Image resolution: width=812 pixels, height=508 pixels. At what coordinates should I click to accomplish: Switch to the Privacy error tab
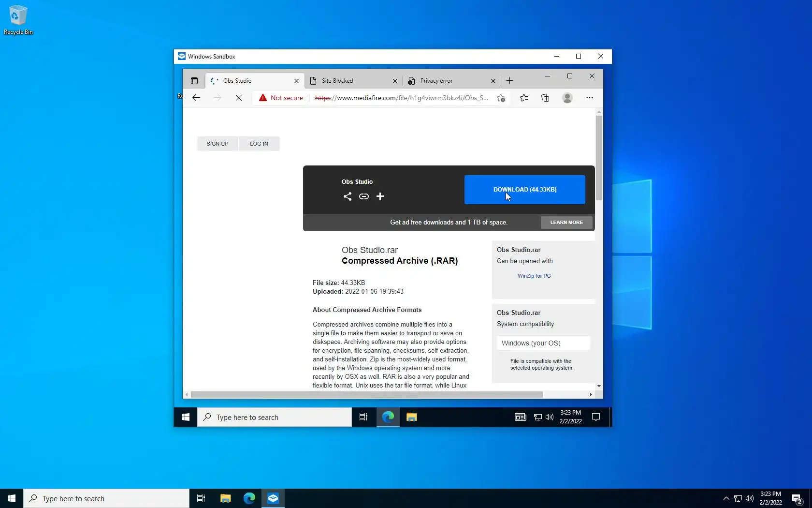[x=452, y=81]
